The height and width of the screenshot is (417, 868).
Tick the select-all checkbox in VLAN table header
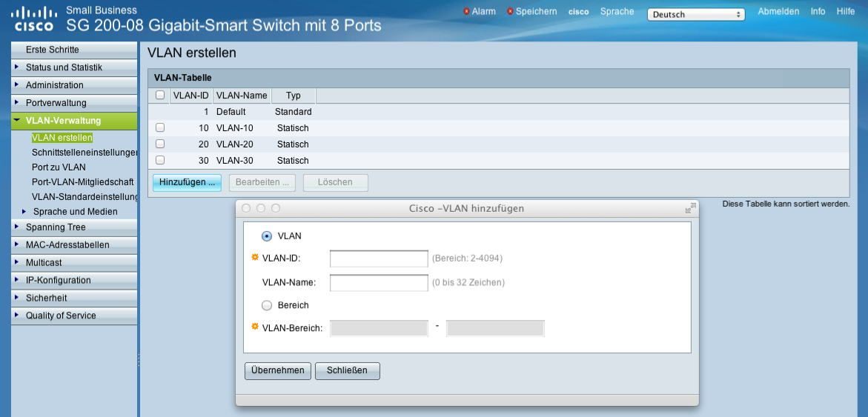[x=160, y=95]
